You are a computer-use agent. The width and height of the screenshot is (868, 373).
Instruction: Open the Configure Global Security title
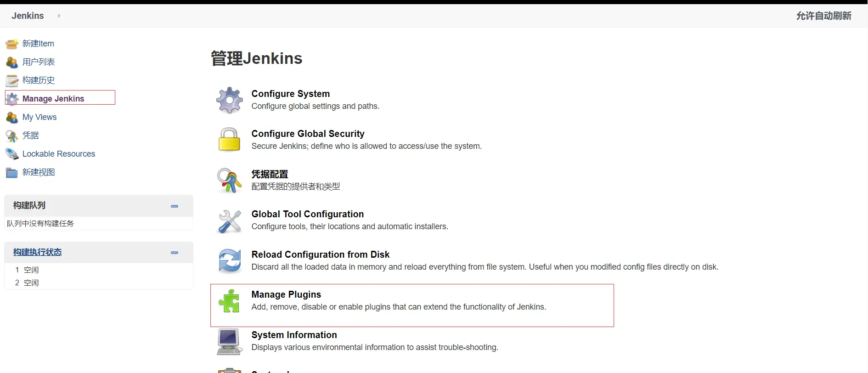(x=308, y=134)
